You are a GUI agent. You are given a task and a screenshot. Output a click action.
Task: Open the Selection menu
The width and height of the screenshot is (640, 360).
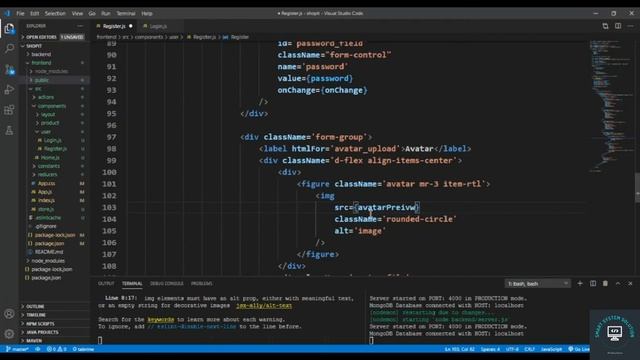[x=55, y=13]
